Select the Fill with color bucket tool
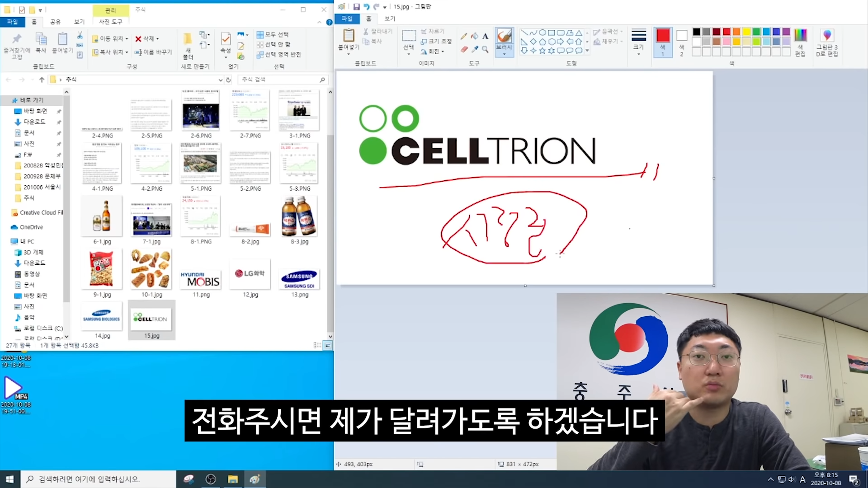868x488 pixels. [x=475, y=36]
